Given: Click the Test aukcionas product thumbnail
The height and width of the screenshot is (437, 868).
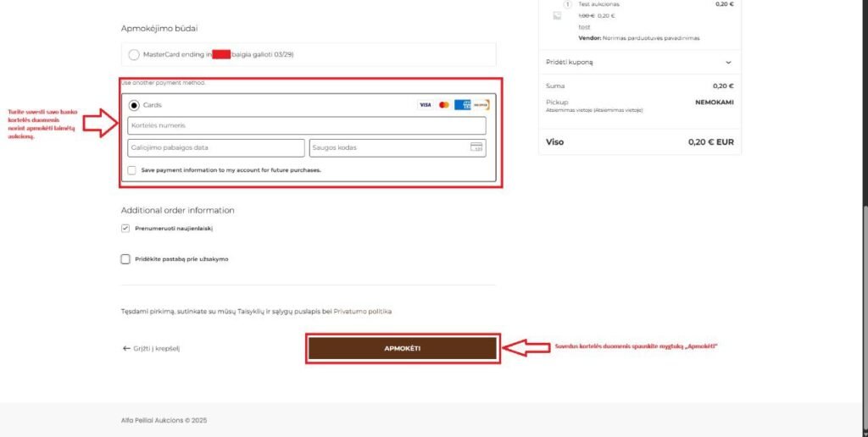Looking at the screenshot, I should (557, 15).
